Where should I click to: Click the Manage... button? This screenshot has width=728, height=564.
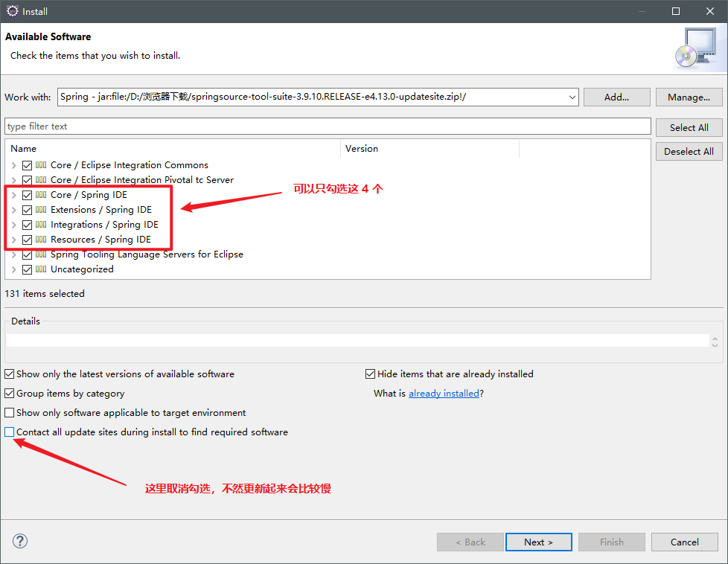(689, 97)
